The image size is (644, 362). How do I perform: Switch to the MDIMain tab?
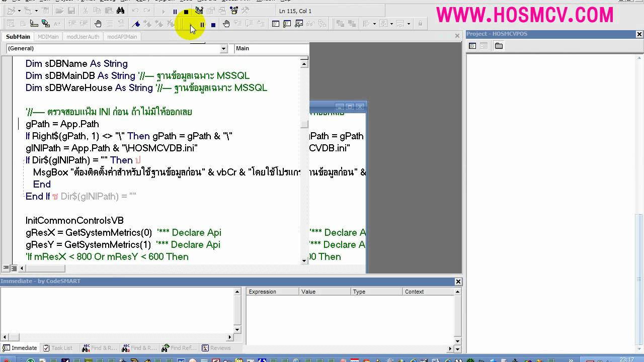coord(48,37)
